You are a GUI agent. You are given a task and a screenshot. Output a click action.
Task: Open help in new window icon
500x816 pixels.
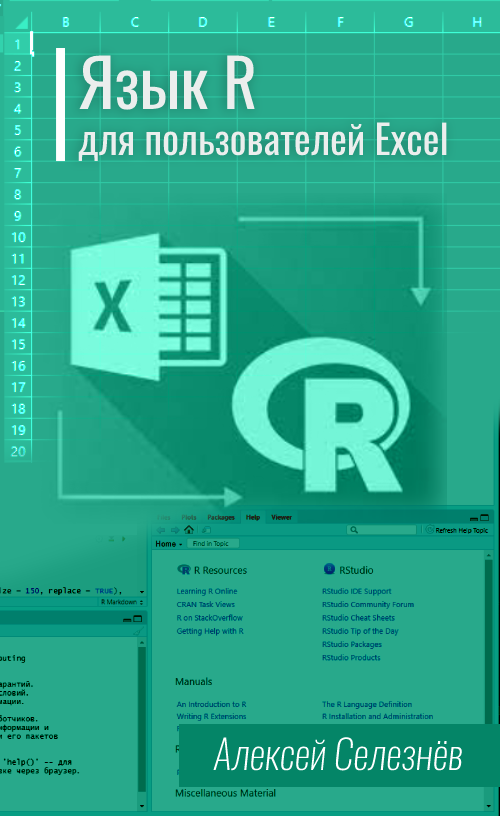click(206, 530)
